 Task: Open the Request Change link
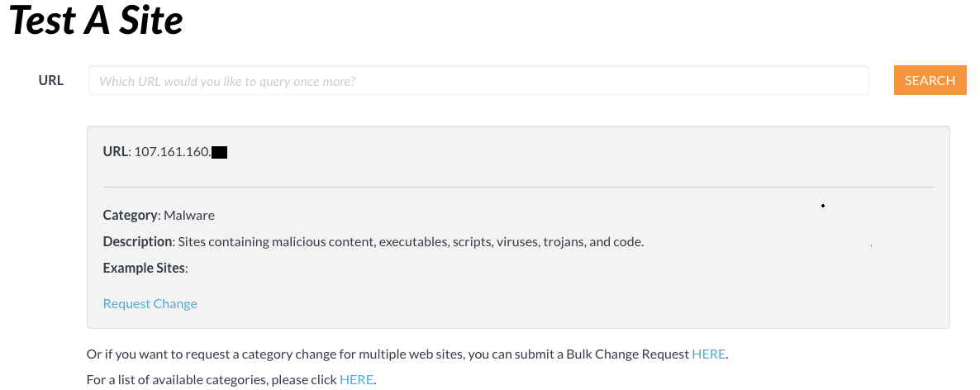[150, 303]
